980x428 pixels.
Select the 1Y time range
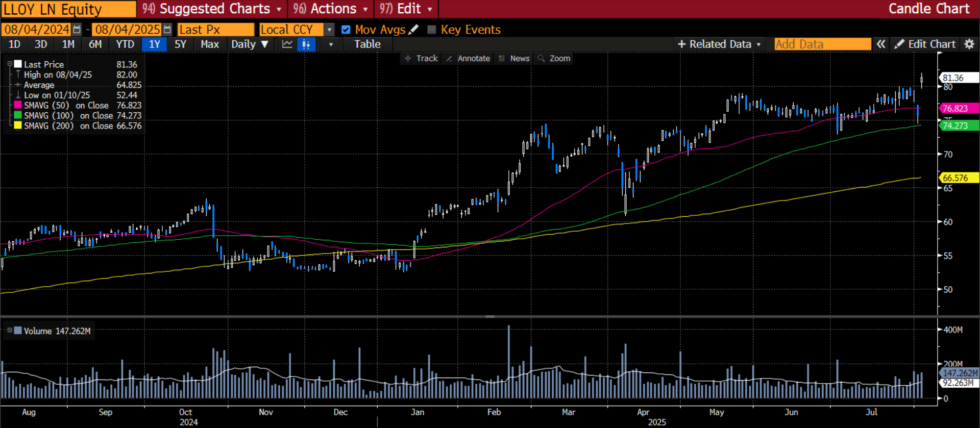click(x=154, y=44)
